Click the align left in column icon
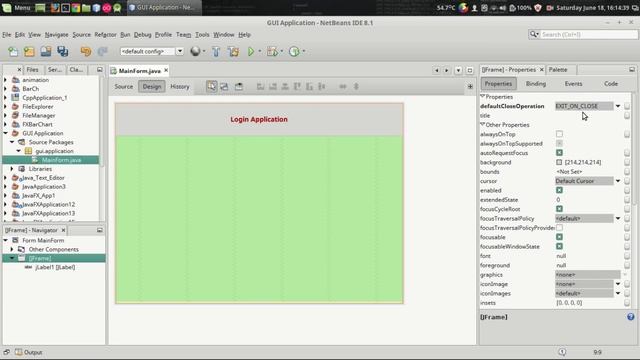This screenshot has height=360, width=640. (260, 87)
